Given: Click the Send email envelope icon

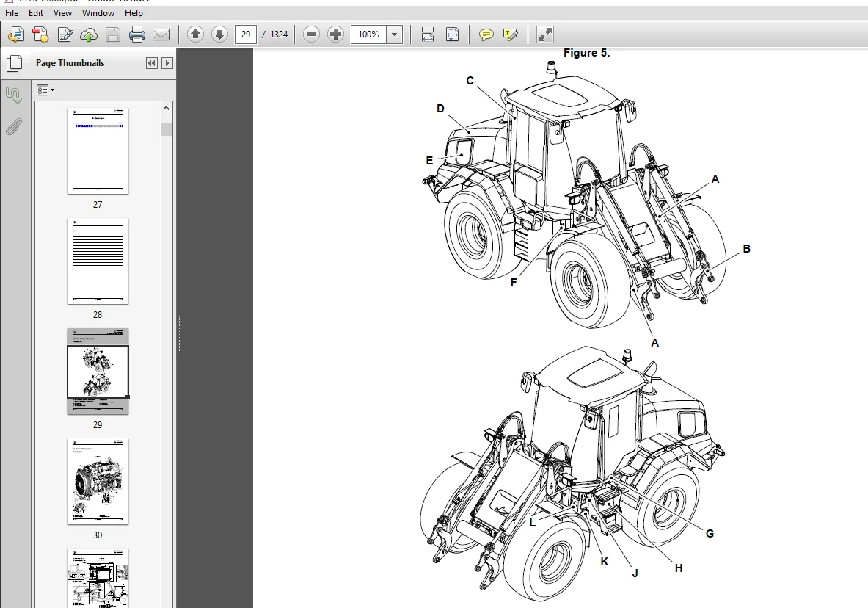Looking at the screenshot, I should click(x=161, y=35).
